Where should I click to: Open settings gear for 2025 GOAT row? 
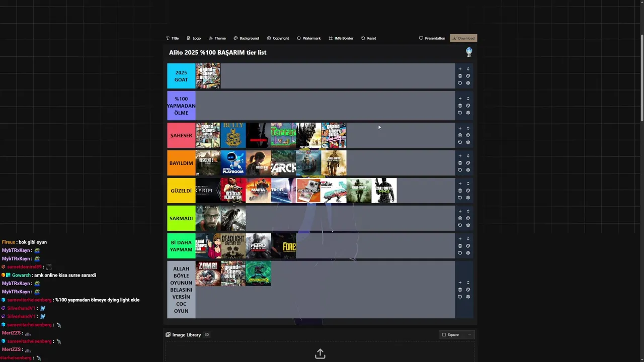pos(468,83)
